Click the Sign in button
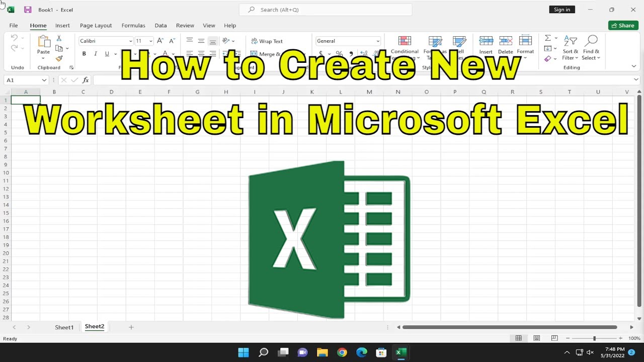 coord(562,10)
